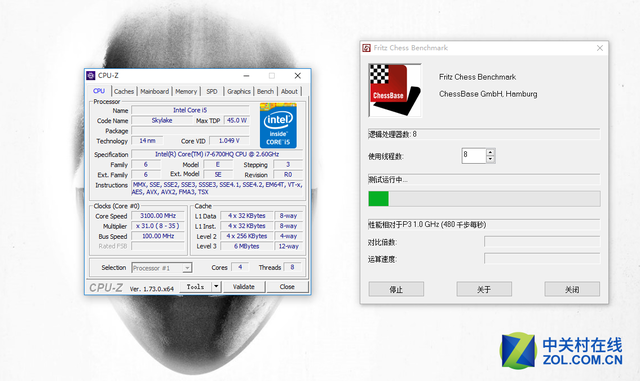Viewport: 640px width, 381px height.
Task: Increase thread count with up arrow
Action: 491,152
